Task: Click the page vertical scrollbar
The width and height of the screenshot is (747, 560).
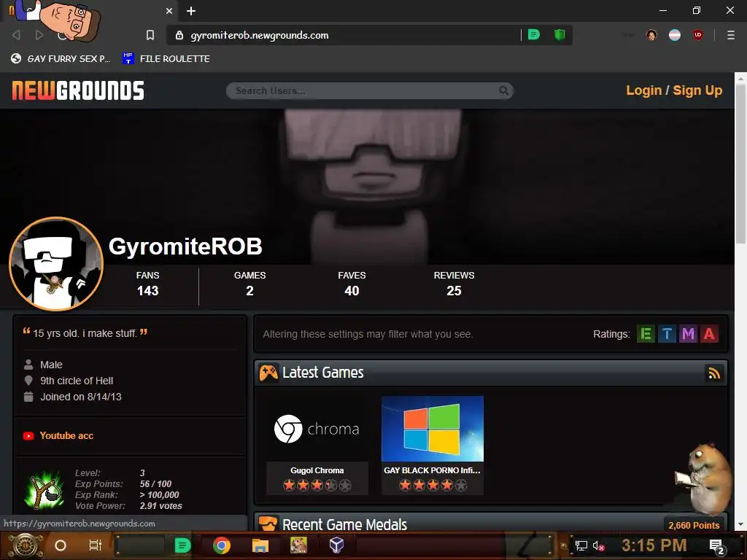Action: pos(740,164)
